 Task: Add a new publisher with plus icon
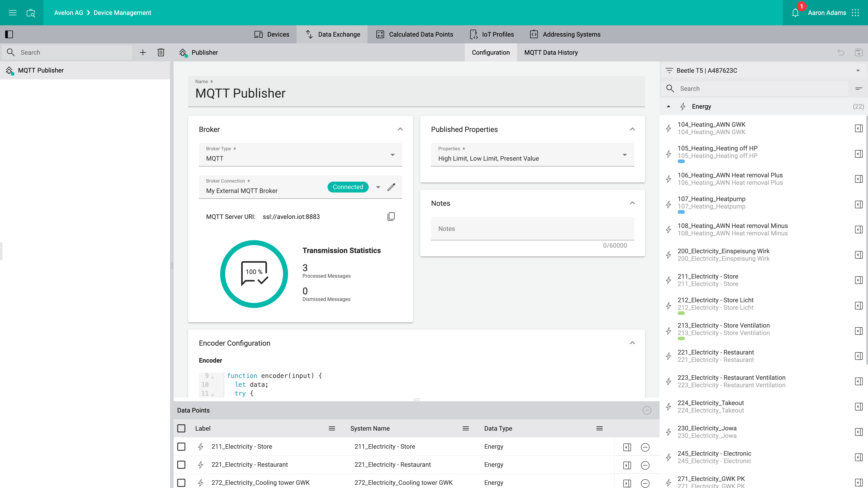coord(143,53)
